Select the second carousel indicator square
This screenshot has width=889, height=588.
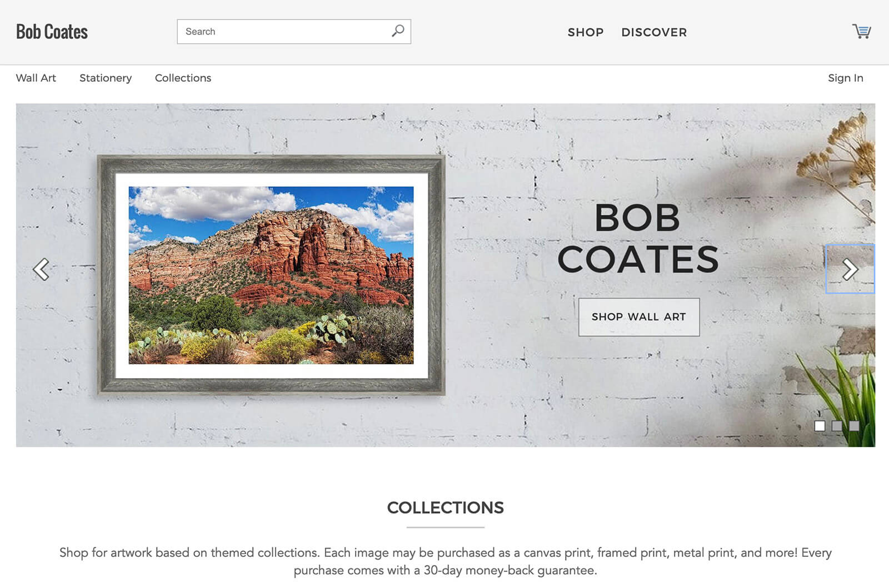point(837,426)
